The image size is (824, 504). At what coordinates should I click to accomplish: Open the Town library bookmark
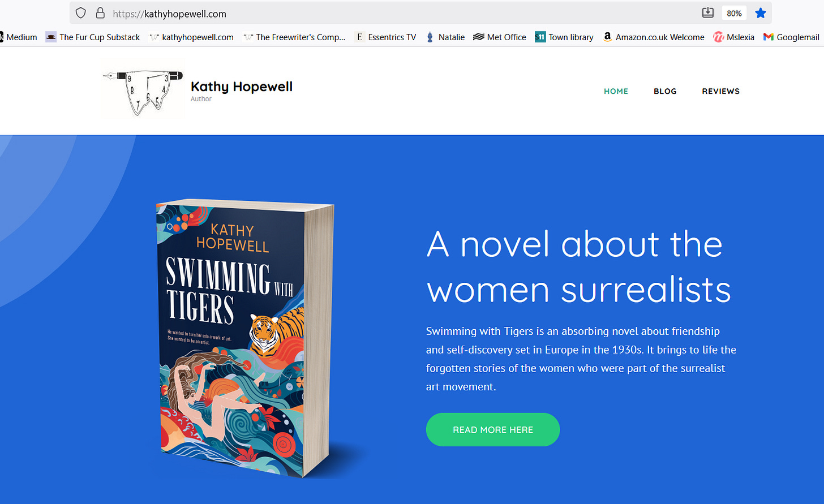point(564,37)
